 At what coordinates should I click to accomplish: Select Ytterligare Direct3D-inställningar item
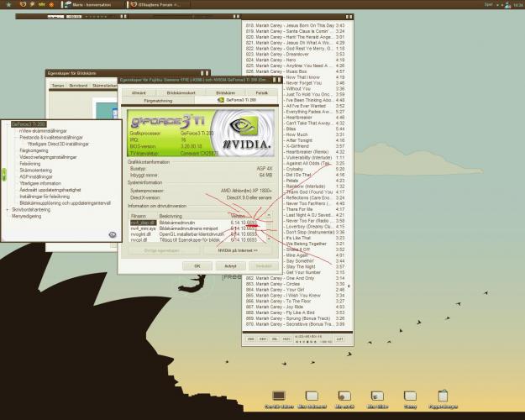pos(58,144)
